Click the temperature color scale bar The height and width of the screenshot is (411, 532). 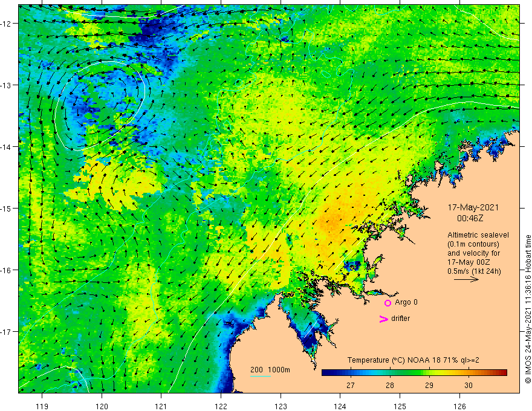point(414,373)
